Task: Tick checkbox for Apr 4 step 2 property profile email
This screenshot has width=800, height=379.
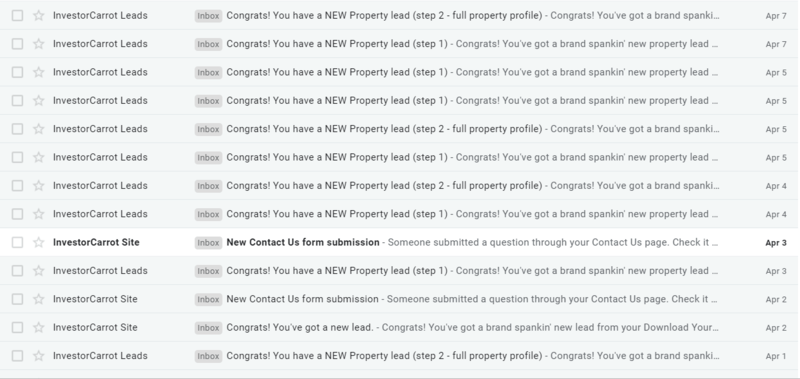Action: (17, 186)
